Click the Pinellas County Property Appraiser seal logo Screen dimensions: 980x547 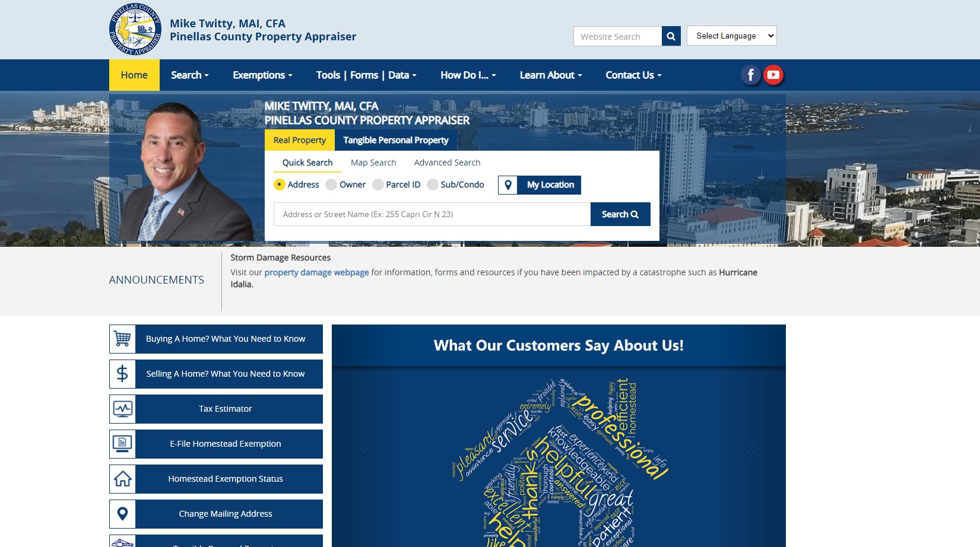[135, 29]
